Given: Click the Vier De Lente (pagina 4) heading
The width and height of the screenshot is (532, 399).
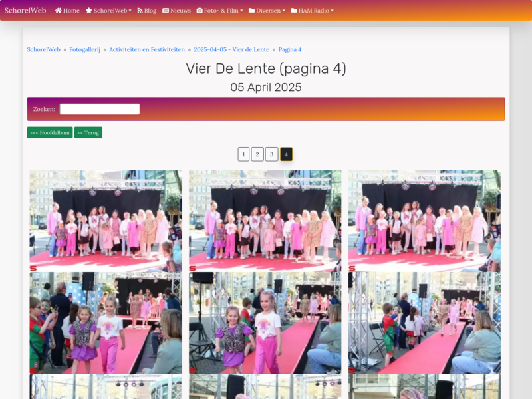Looking at the screenshot, I should (266, 69).
